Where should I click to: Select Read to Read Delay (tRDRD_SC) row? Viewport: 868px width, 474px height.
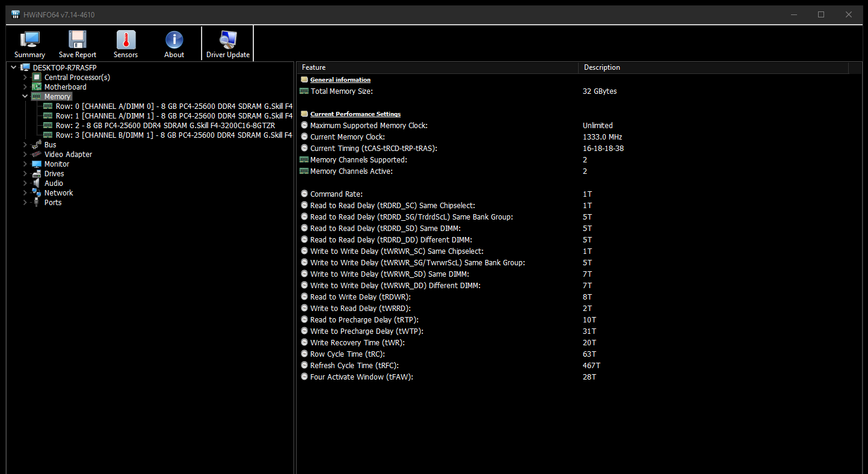tap(577, 206)
